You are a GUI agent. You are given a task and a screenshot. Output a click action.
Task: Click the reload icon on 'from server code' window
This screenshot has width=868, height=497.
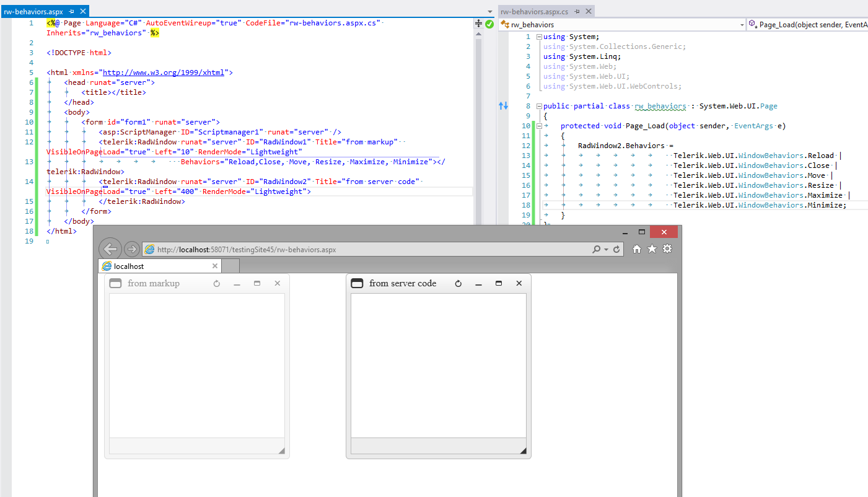pyautogui.click(x=458, y=284)
